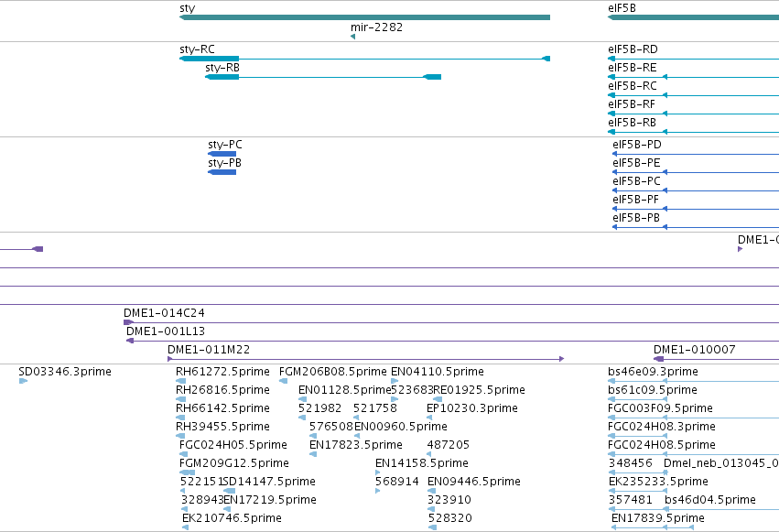Screen dimensions: 779x532
Task: Select the EK235233.5prime EST label
Action: click(x=658, y=482)
